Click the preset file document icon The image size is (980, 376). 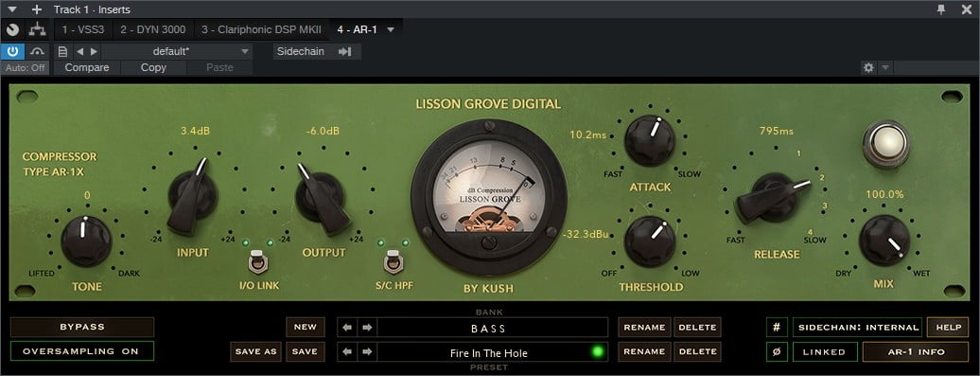tap(62, 51)
